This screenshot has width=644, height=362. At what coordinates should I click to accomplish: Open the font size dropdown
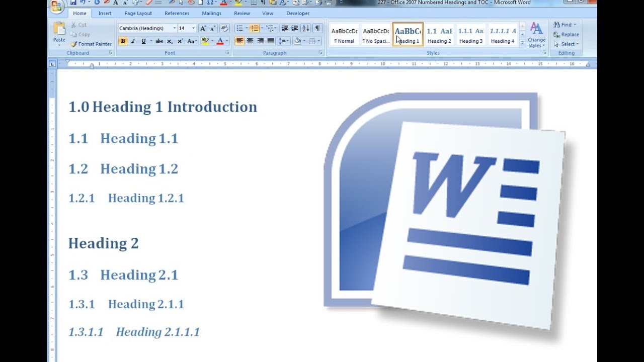pyautogui.click(x=194, y=29)
